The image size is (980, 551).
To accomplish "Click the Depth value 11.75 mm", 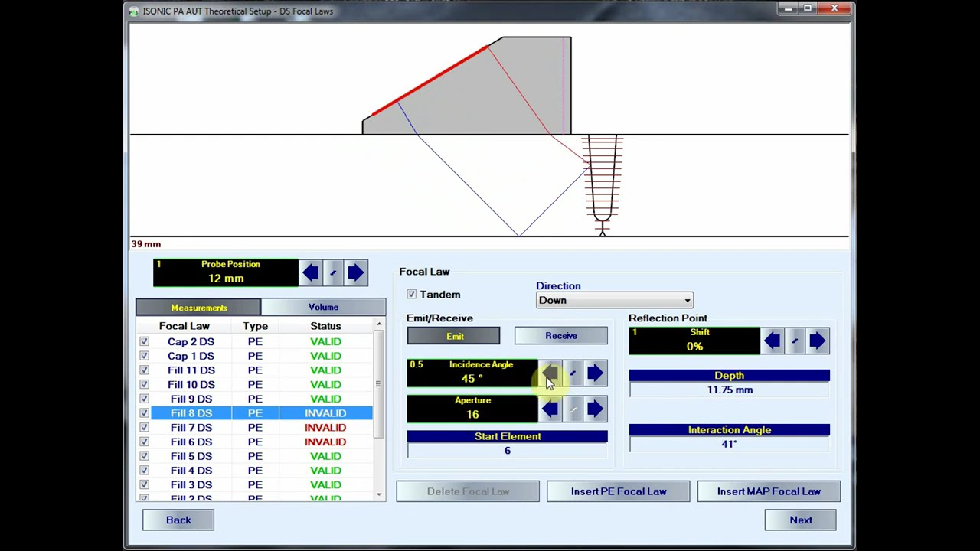I will pyautogui.click(x=730, y=390).
